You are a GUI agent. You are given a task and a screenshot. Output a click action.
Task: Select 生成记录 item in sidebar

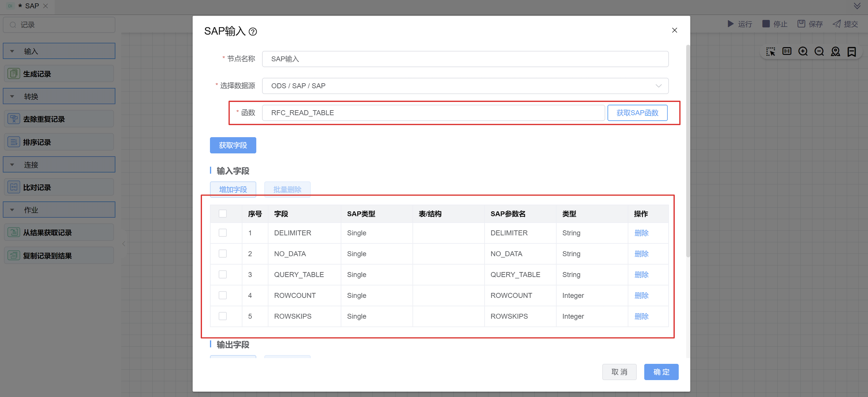pyautogui.click(x=59, y=74)
